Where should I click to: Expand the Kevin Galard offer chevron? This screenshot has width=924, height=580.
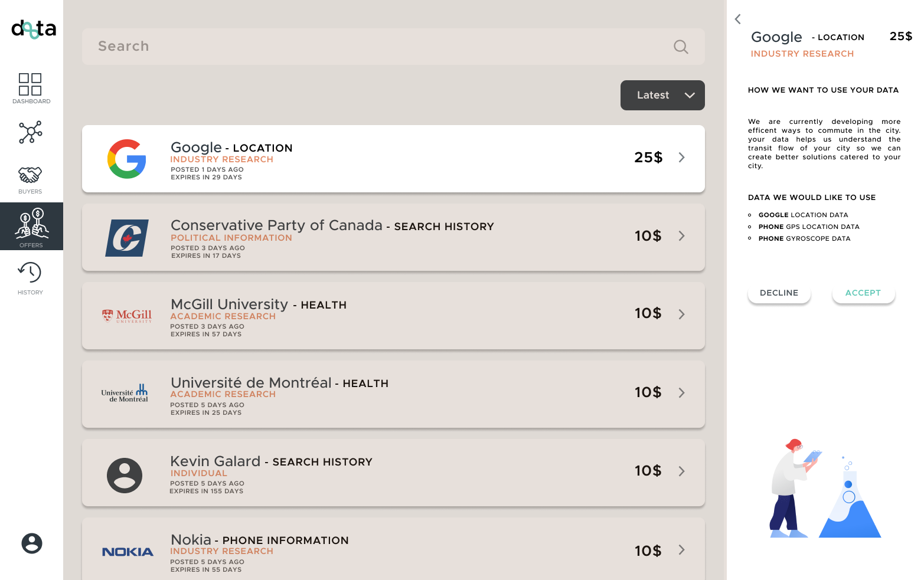point(682,471)
